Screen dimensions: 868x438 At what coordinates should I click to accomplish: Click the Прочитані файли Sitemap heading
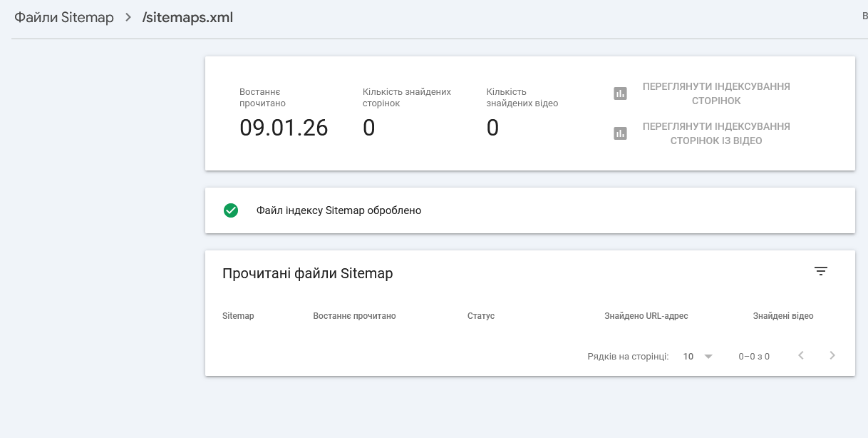(x=307, y=273)
